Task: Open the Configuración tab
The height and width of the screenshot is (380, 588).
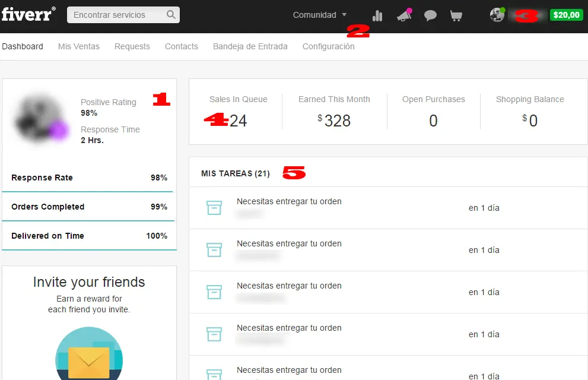Action: (x=329, y=46)
